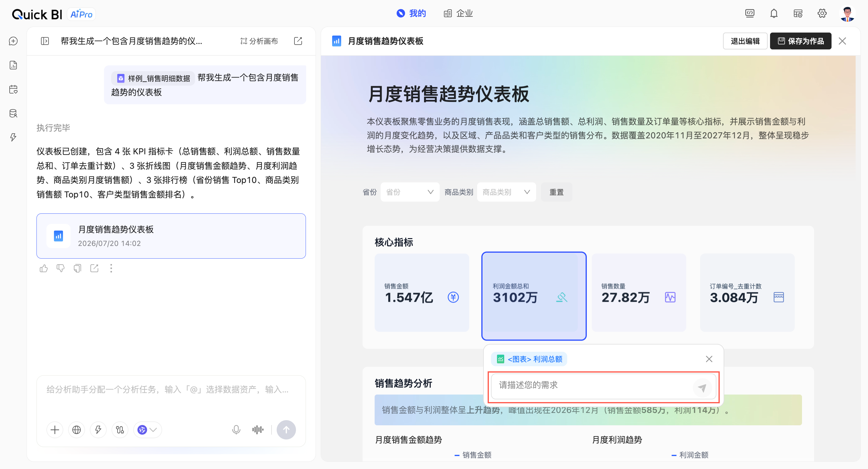Image resolution: width=868 pixels, height=469 pixels.
Task: Click the lightning bolt icon in left sidebar
Action: [x=13, y=137]
